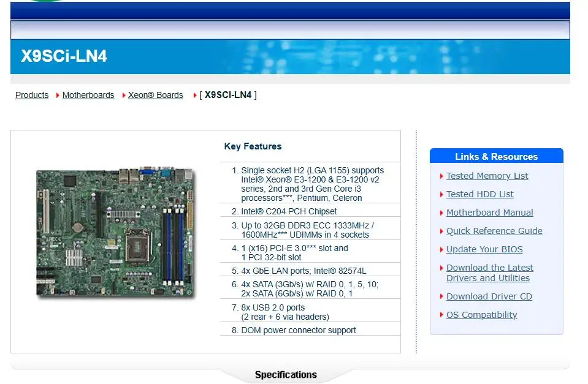Image resolution: width=588 pixels, height=384 pixels.
Task: Select feature text '2x SATA (6Gb/s) w/ RAID 0, 1'
Action: click(297, 294)
